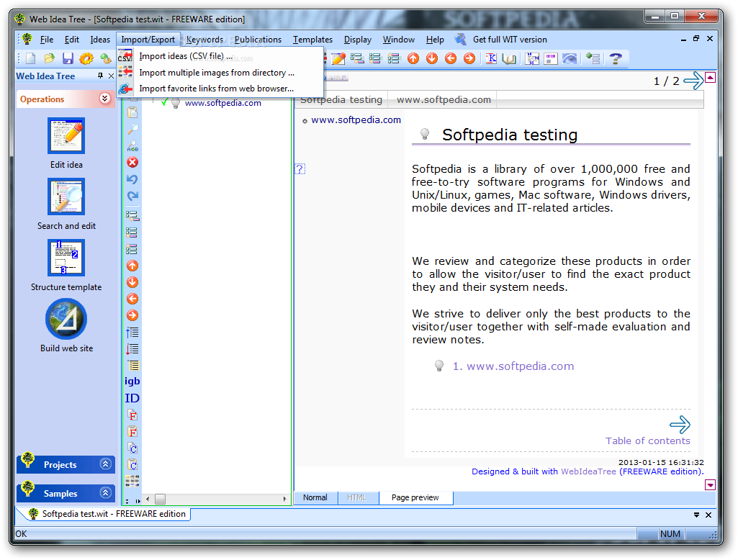Image resolution: width=738 pixels, height=560 pixels.
Task: Select Import ideas (CSV file) menu entry
Action: pos(220,56)
